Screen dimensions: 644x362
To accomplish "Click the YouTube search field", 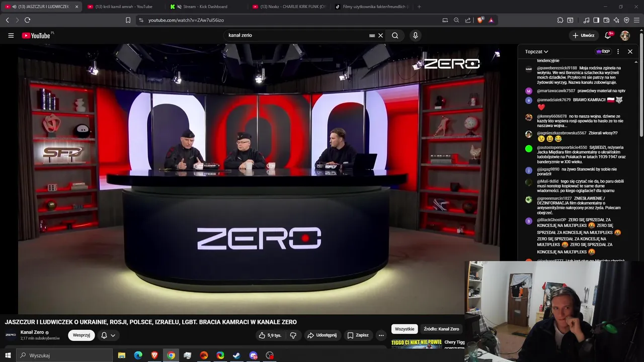I will [297, 35].
